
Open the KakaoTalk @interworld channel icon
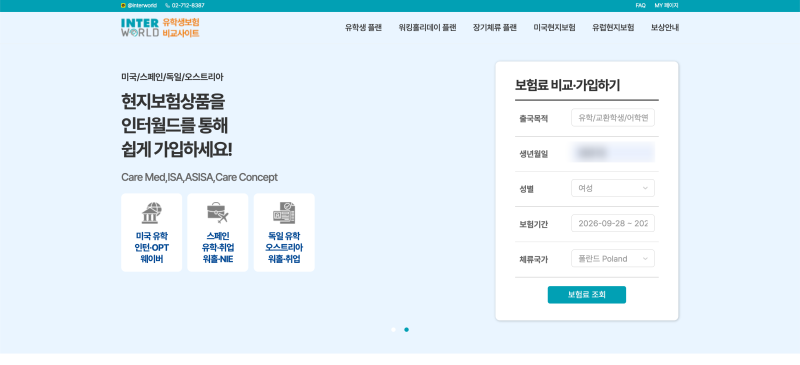[x=123, y=6]
